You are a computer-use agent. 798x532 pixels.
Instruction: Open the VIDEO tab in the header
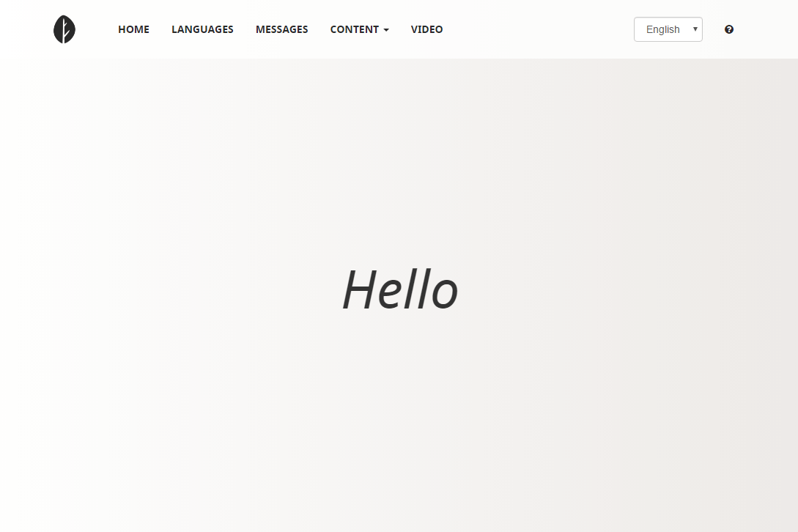pos(426,29)
